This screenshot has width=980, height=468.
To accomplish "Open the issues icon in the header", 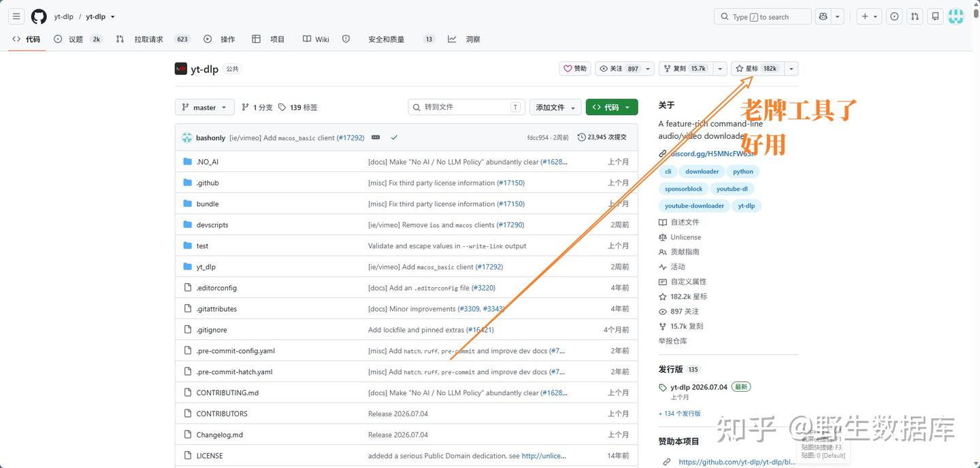I will pos(894,16).
